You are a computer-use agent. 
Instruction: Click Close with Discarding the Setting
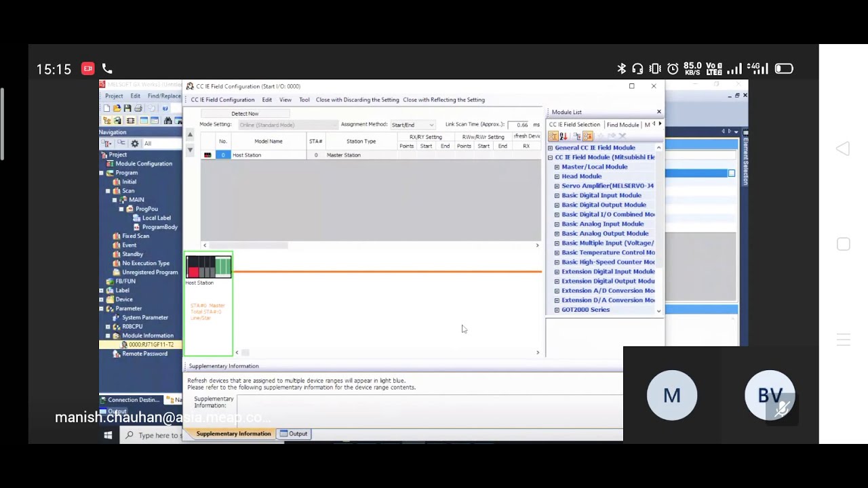tap(357, 100)
